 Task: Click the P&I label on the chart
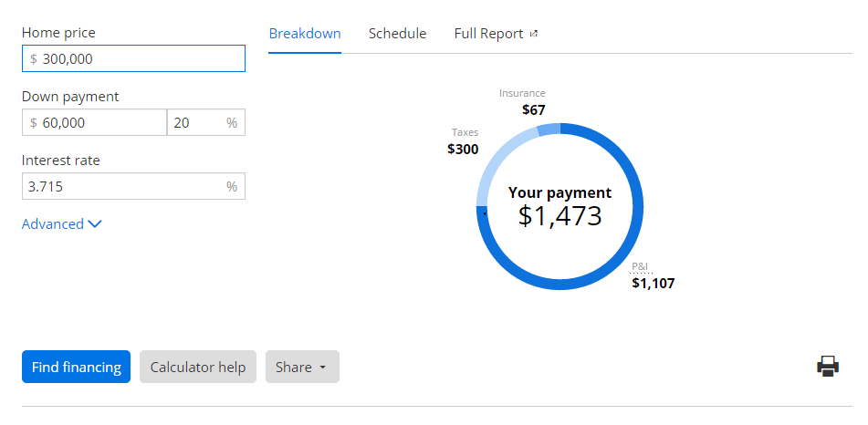pyautogui.click(x=640, y=266)
